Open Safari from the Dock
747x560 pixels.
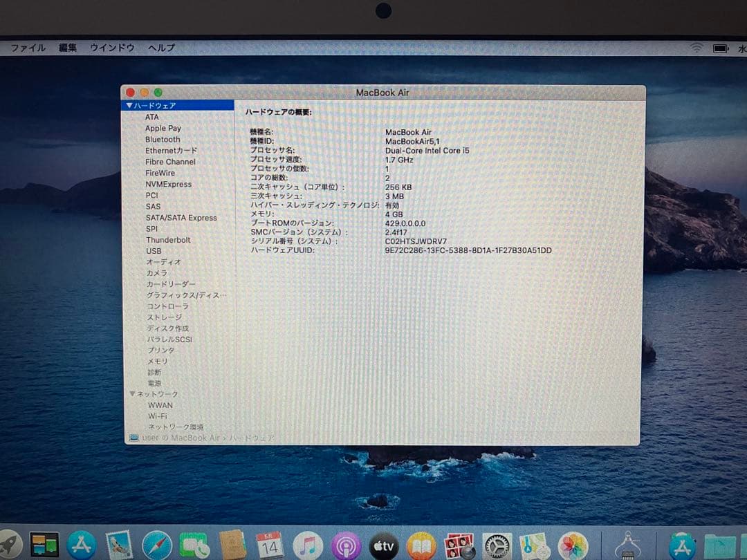[x=158, y=545]
